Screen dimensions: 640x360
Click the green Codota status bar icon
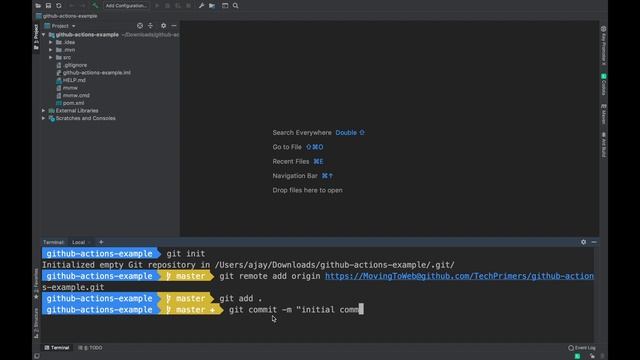(577, 356)
